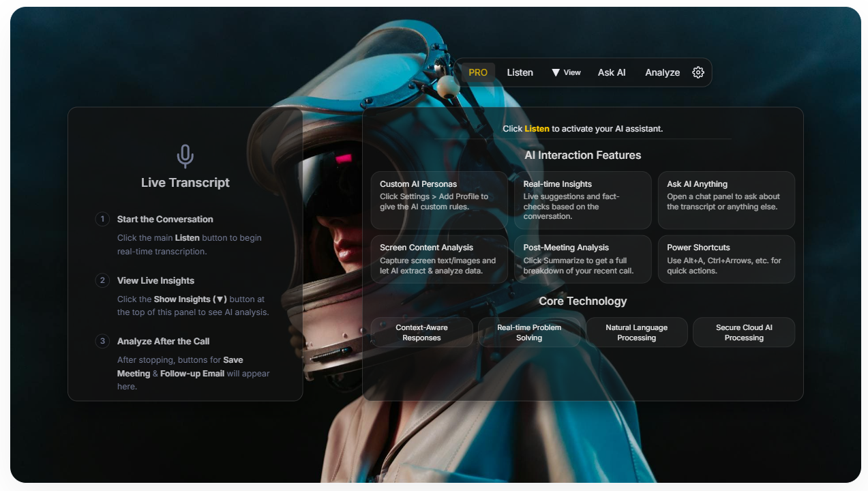Expand the Context-Aware Responses pill
Viewport: 868px width, 491px height.
(422, 332)
